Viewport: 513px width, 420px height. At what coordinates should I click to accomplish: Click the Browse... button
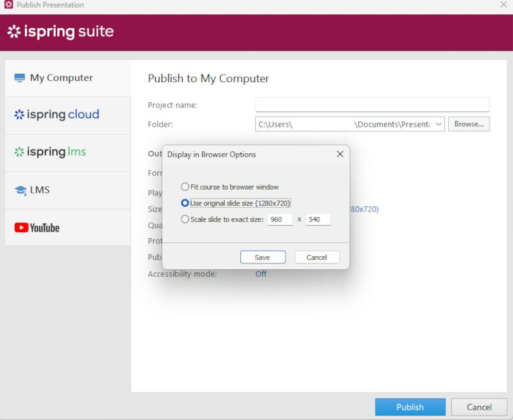[x=469, y=124]
